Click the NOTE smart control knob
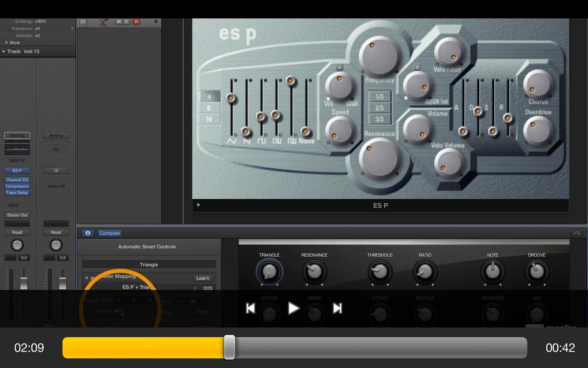588x368 pixels. pos(492,272)
